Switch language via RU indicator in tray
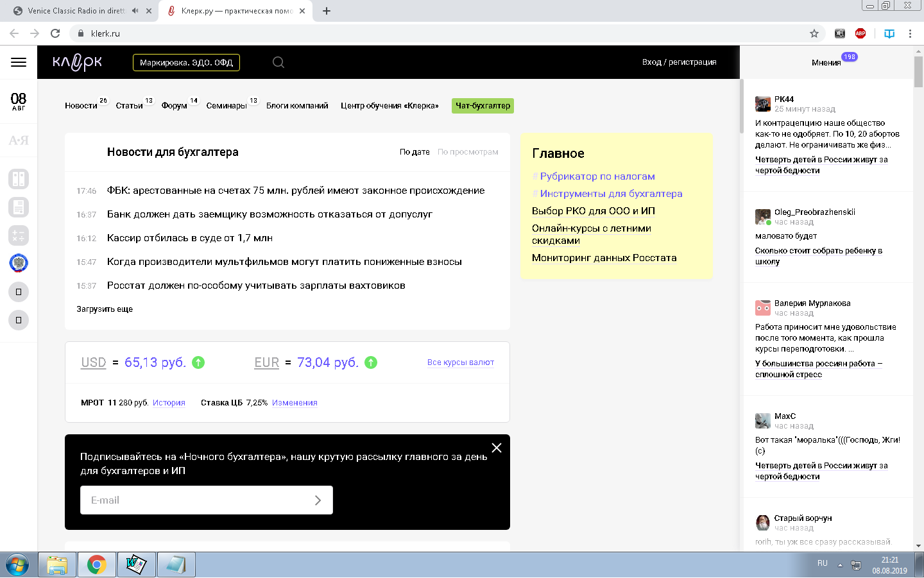924x578 pixels. [x=823, y=563]
